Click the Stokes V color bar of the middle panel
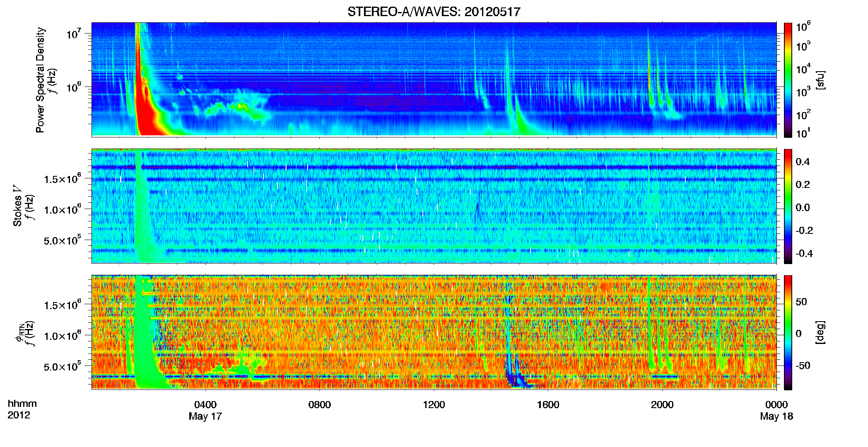868x447 pixels. pyautogui.click(x=788, y=206)
